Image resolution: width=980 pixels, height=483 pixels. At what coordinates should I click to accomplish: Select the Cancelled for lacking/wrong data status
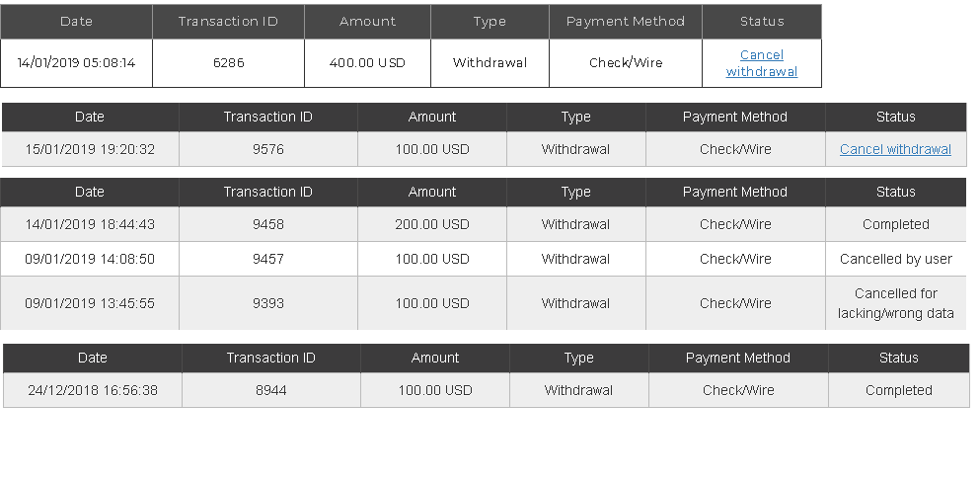click(x=896, y=303)
